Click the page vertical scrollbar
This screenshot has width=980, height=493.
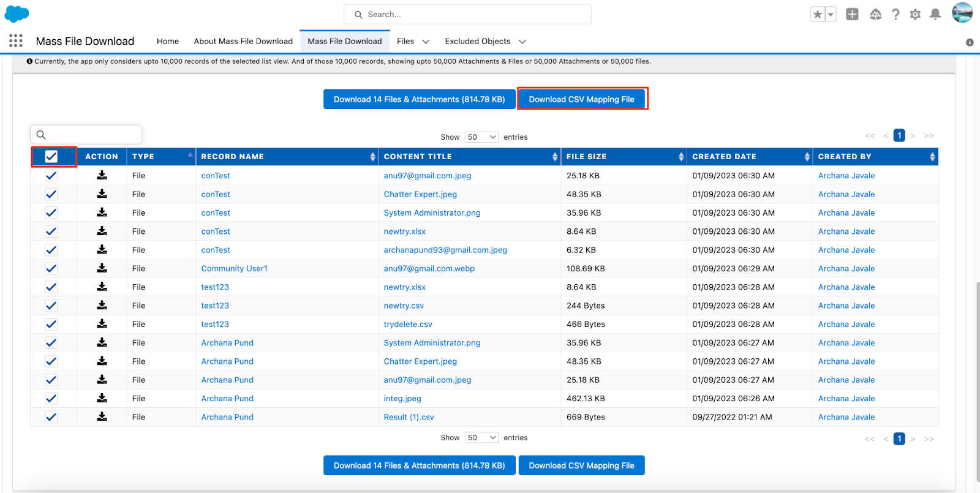click(x=977, y=383)
